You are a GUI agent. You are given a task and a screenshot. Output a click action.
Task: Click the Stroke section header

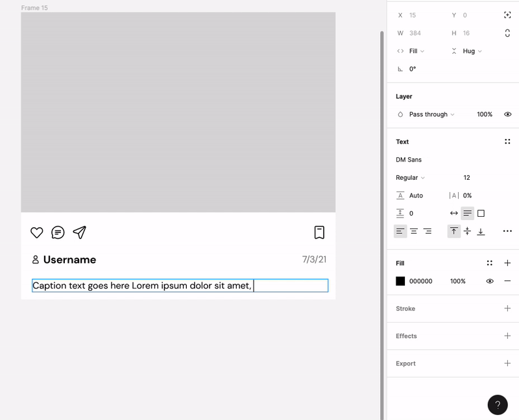[x=405, y=308]
